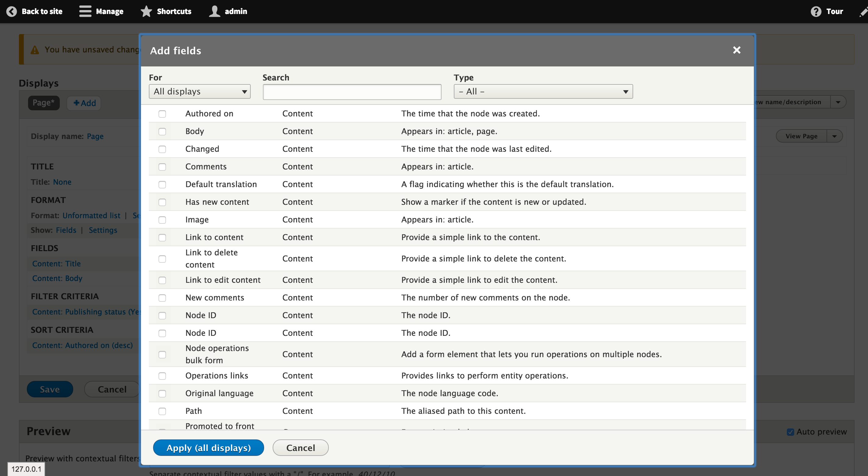
Task: Click the Content: Body field link
Action: pos(57,279)
